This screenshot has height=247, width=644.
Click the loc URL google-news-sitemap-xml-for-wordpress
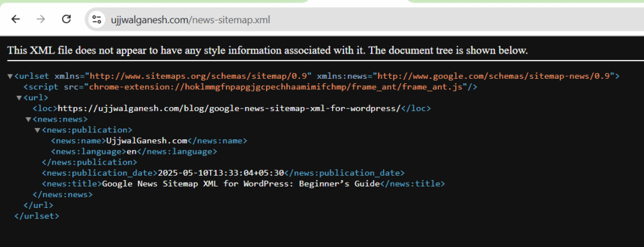(229, 108)
